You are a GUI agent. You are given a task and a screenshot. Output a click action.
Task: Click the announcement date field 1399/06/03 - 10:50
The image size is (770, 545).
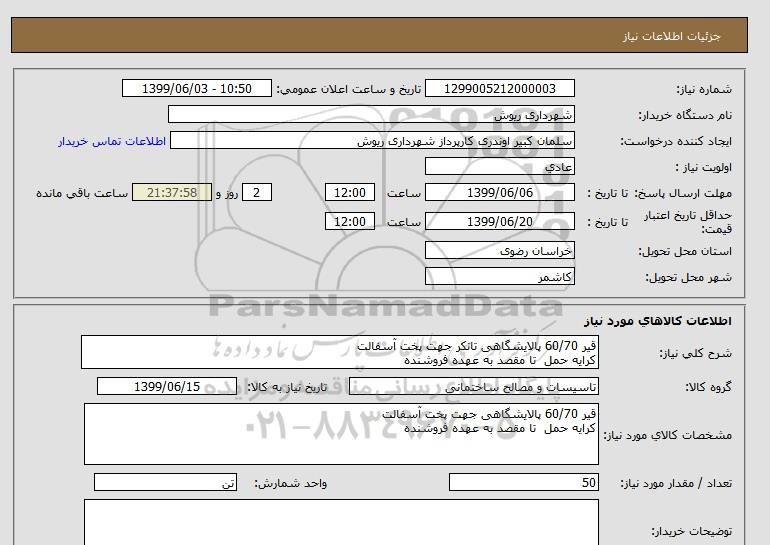(196, 88)
